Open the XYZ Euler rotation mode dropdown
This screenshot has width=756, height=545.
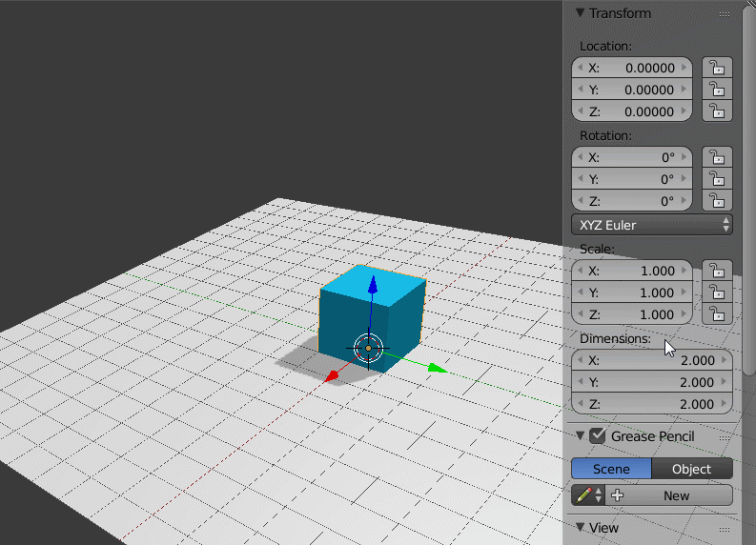[652, 225]
